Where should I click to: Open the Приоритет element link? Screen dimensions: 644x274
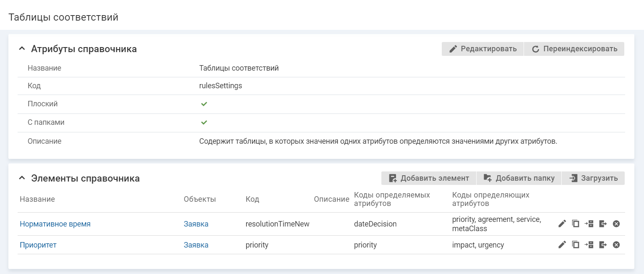[x=38, y=245]
